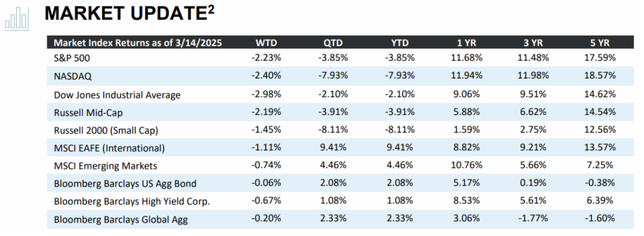Click the 3 YR column header
This screenshot has height=236, width=644.
(533, 43)
